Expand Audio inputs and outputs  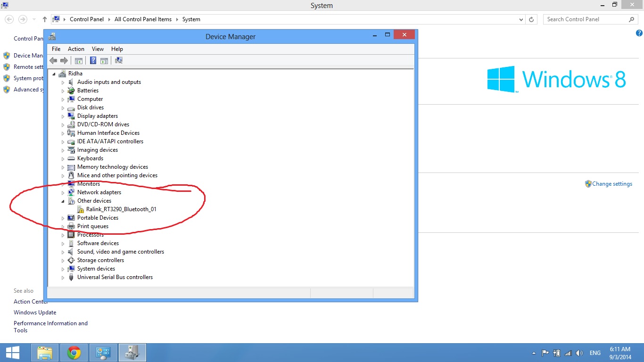click(x=63, y=82)
